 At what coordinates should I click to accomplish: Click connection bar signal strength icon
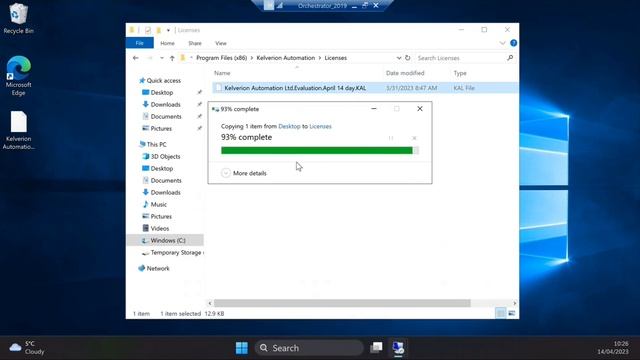tap(280, 5)
